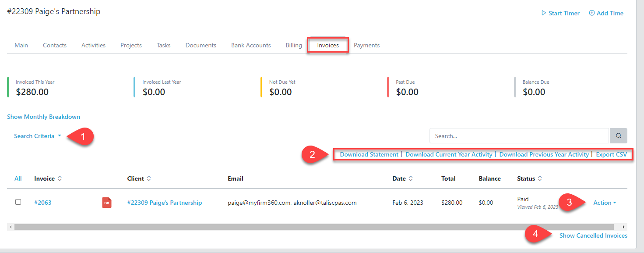644x253 pixels.
Task: Open the Billing tab
Action: click(293, 45)
